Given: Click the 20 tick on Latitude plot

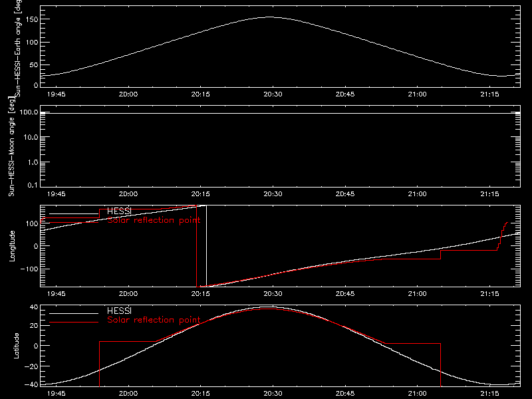Looking at the screenshot, I should click(34, 326).
